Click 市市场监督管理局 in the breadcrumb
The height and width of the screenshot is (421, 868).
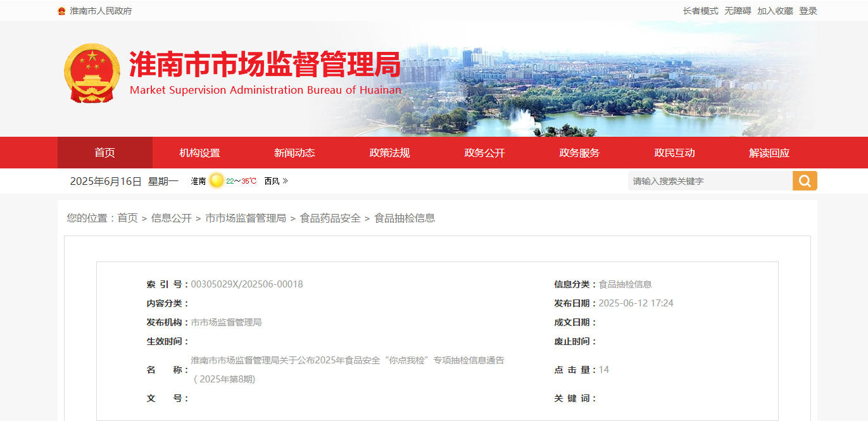[x=246, y=218]
